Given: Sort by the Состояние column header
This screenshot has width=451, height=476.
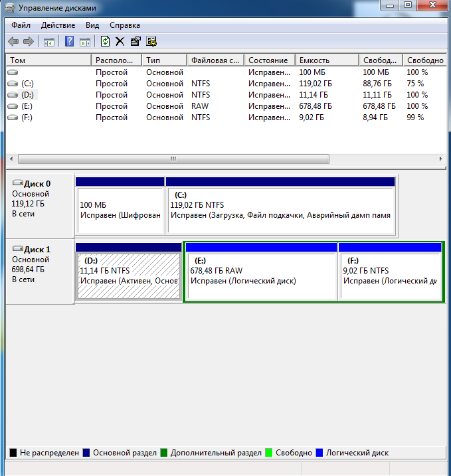Looking at the screenshot, I should click(x=270, y=60).
